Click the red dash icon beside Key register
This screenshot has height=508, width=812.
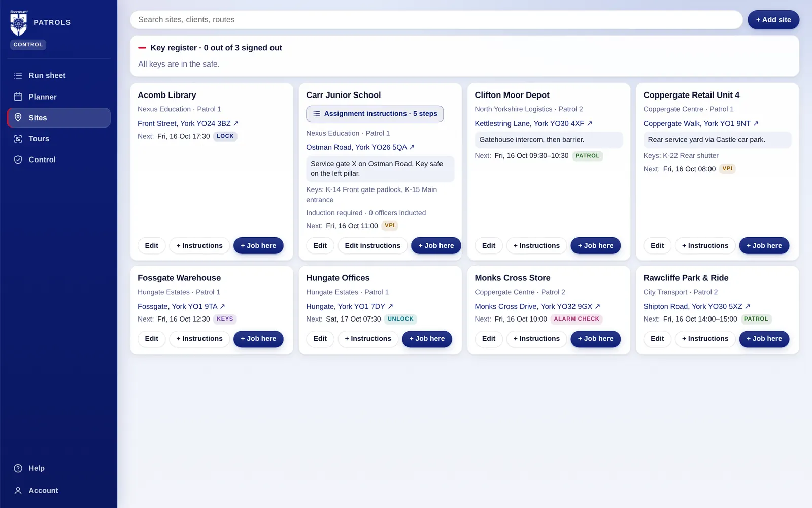coord(142,48)
